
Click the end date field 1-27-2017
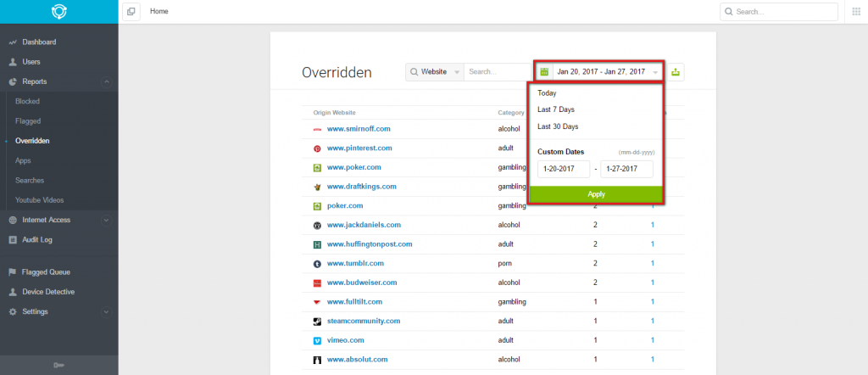pos(626,169)
